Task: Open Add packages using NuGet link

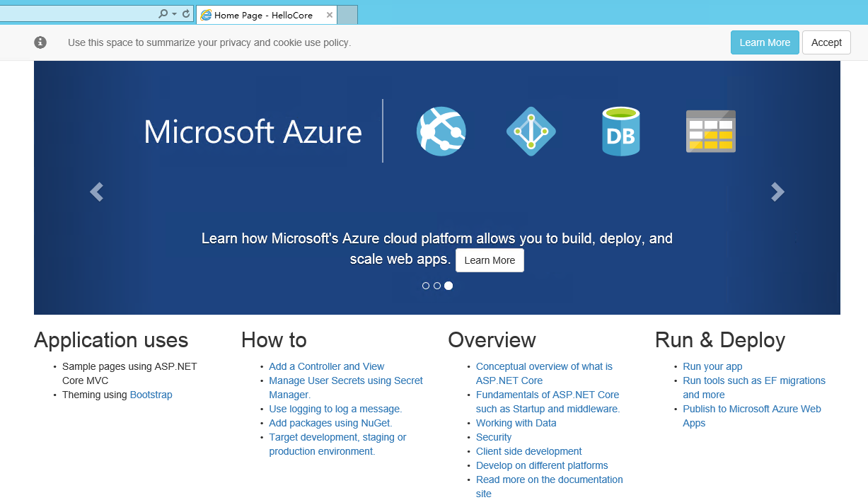Action: [330, 423]
